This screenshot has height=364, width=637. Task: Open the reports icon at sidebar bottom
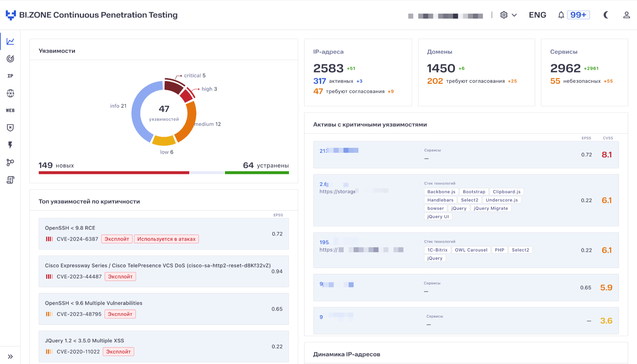[x=10, y=180]
